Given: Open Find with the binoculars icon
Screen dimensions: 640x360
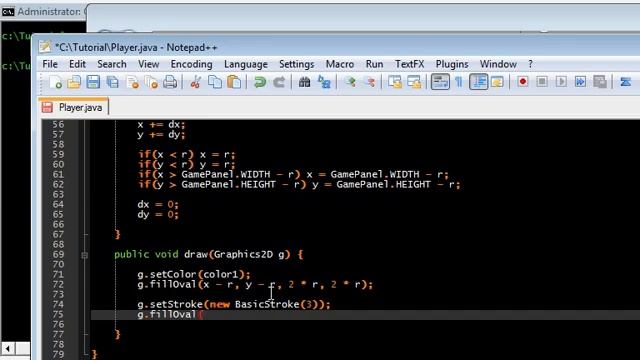Looking at the screenshot, I should 304,82.
